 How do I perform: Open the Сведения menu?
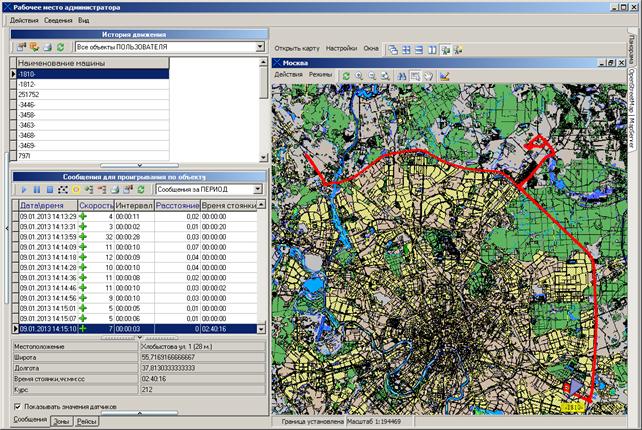(x=58, y=20)
